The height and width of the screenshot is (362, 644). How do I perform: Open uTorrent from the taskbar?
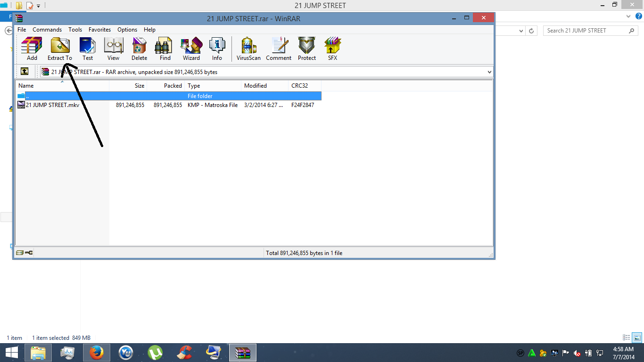pyautogui.click(x=156, y=353)
